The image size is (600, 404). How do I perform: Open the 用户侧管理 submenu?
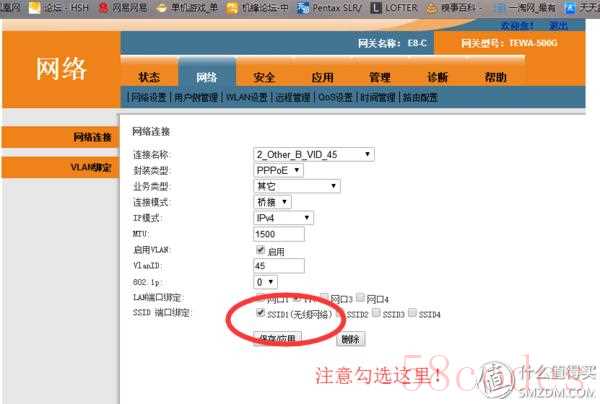196,97
